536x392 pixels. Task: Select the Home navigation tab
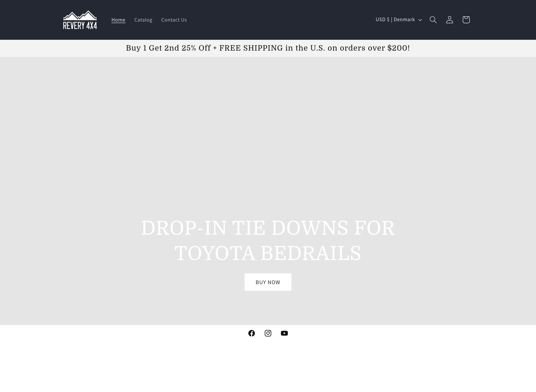coord(118,20)
